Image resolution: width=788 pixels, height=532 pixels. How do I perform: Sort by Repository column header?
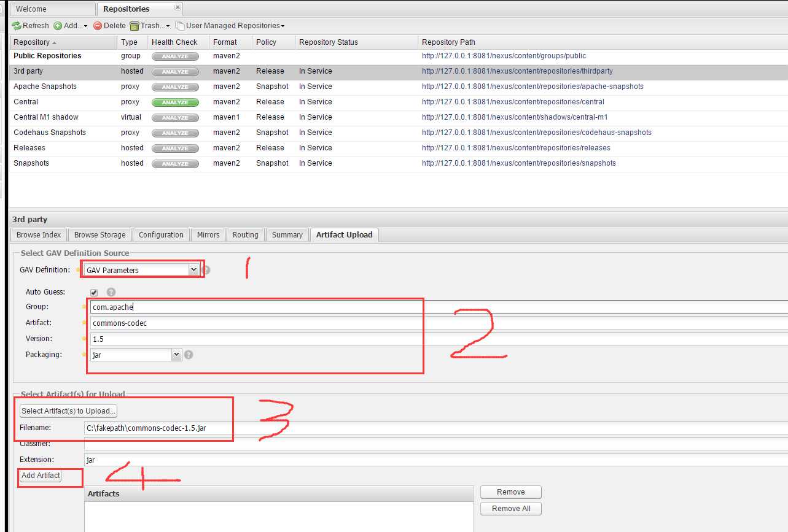coord(63,42)
